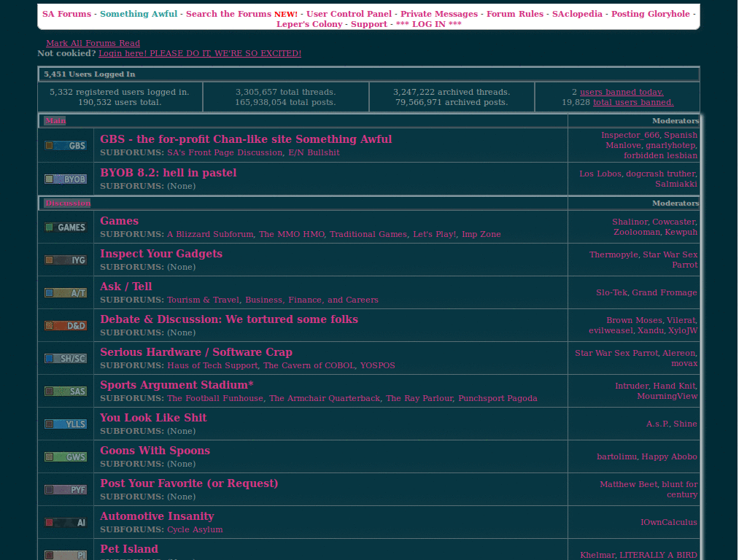
Task: Open total users banned list
Action: click(633, 102)
